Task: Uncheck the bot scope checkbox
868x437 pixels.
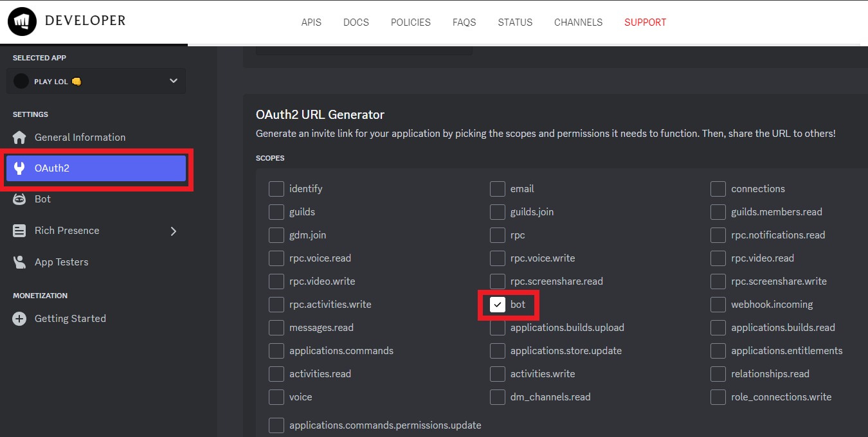Action: (x=498, y=305)
